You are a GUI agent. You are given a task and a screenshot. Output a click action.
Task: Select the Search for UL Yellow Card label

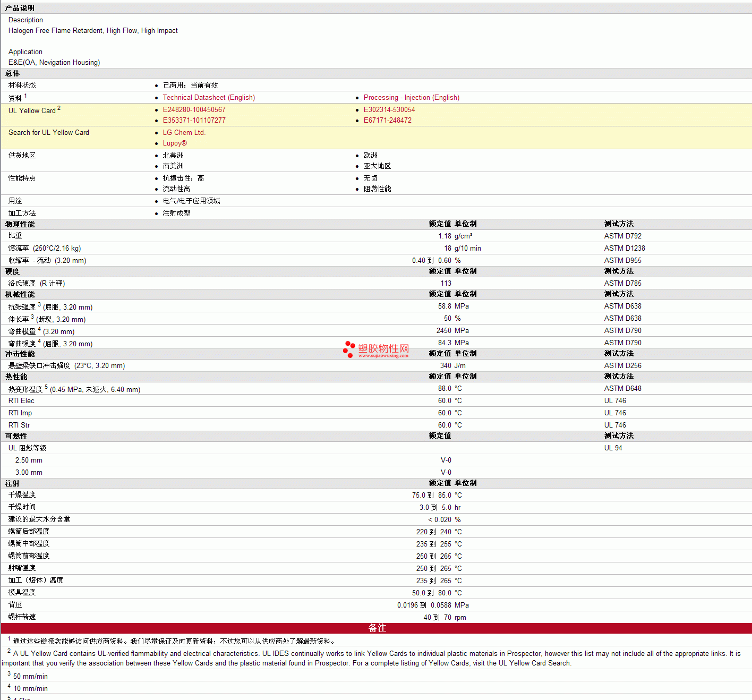click(49, 133)
